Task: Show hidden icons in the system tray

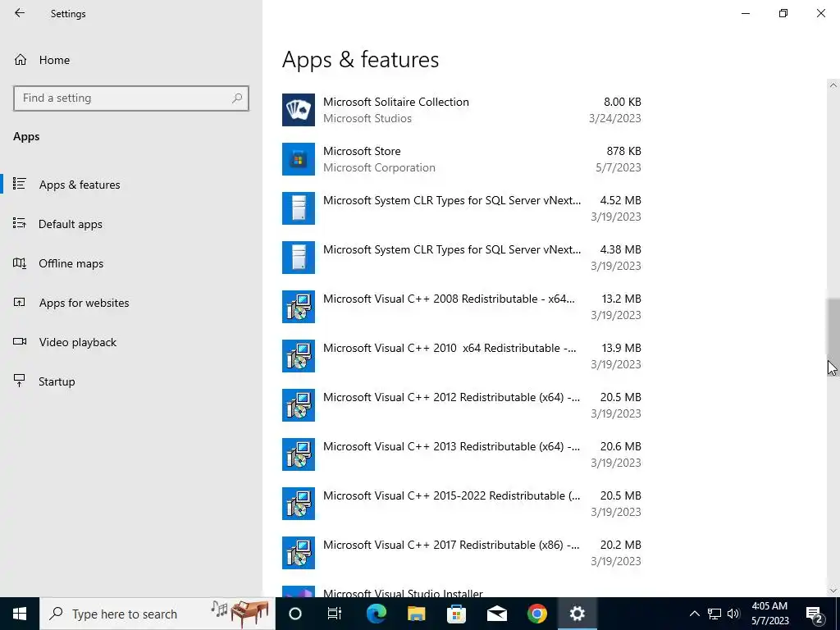Action: [694, 614]
